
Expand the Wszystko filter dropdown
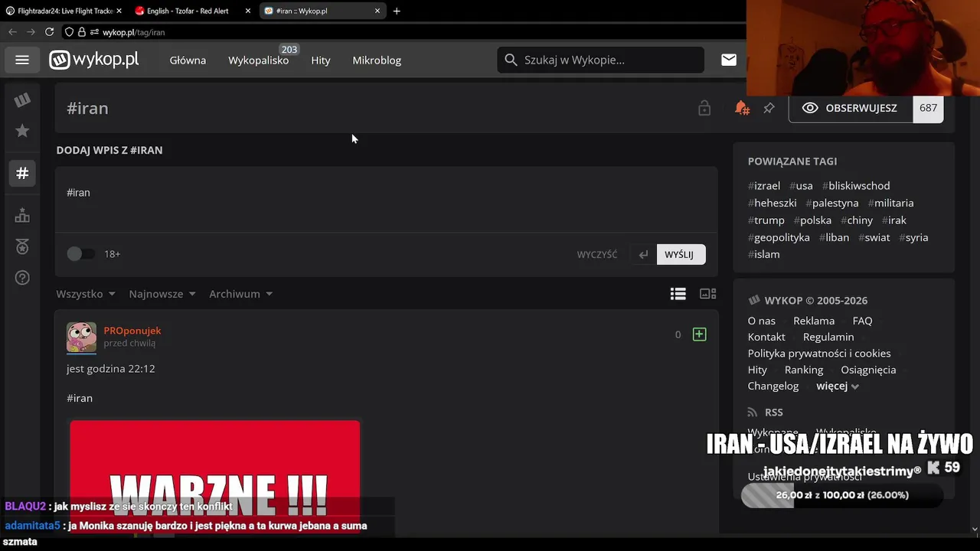coord(86,294)
